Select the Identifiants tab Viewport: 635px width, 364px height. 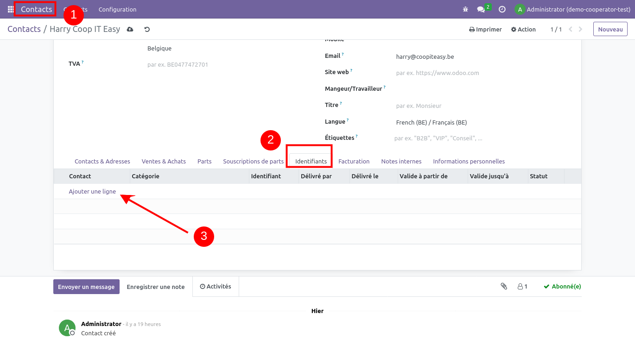(311, 162)
